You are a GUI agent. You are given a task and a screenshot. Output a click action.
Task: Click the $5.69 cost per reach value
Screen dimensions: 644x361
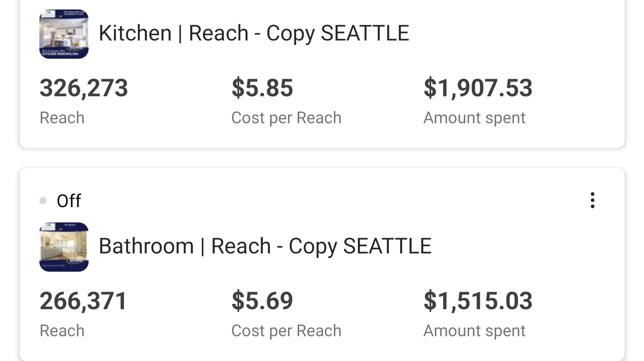coord(262,301)
